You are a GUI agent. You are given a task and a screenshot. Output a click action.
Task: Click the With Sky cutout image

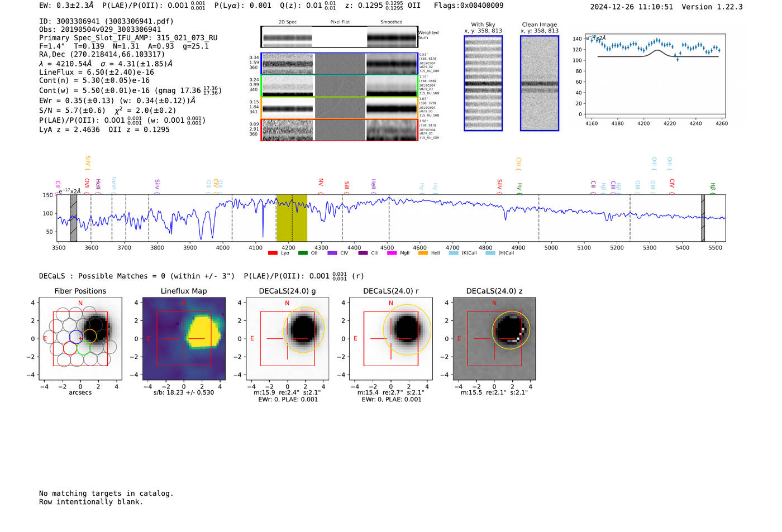tap(483, 83)
